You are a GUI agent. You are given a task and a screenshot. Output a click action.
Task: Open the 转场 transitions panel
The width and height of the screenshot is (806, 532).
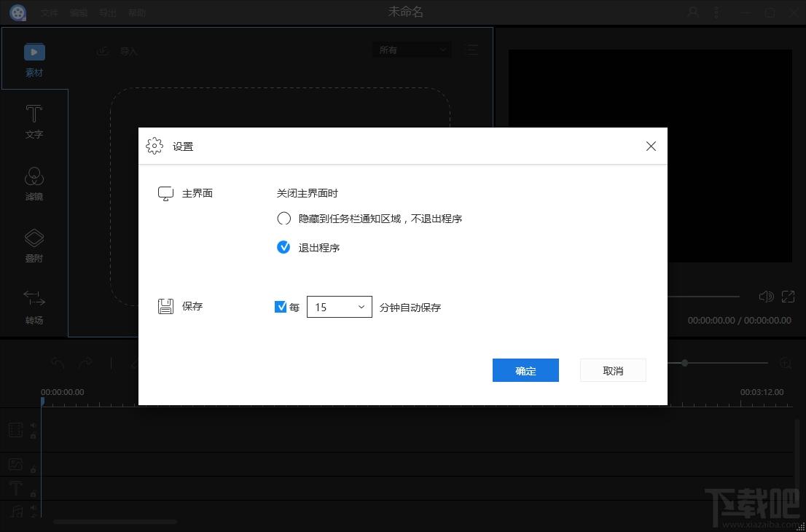tap(34, 308)
